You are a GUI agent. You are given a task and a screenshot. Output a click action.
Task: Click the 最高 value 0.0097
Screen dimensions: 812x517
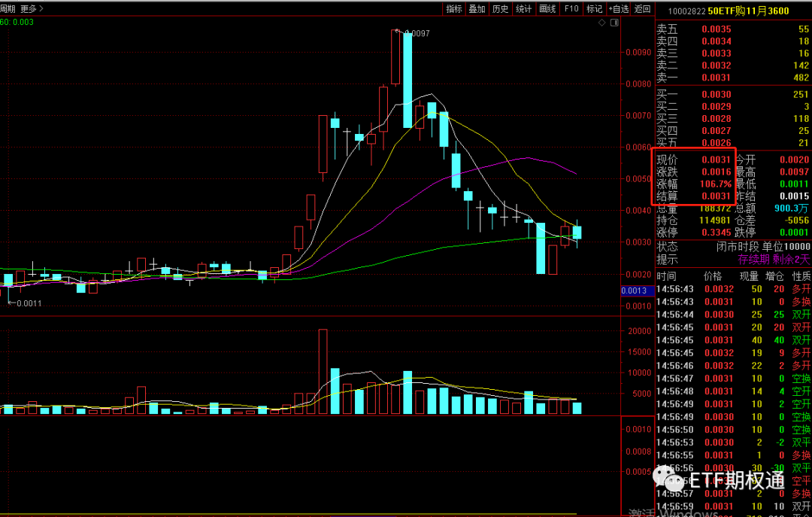coord(794,172)
